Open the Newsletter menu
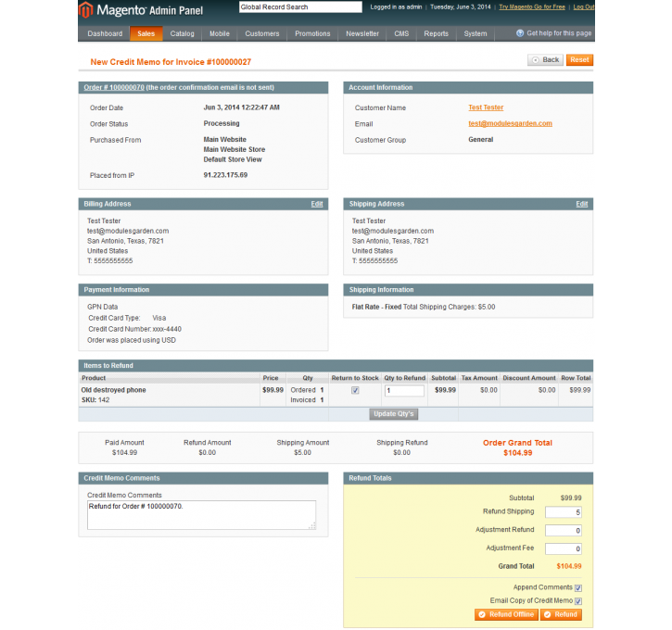Screen dimensions: 672x630 (x=362, y=33)
